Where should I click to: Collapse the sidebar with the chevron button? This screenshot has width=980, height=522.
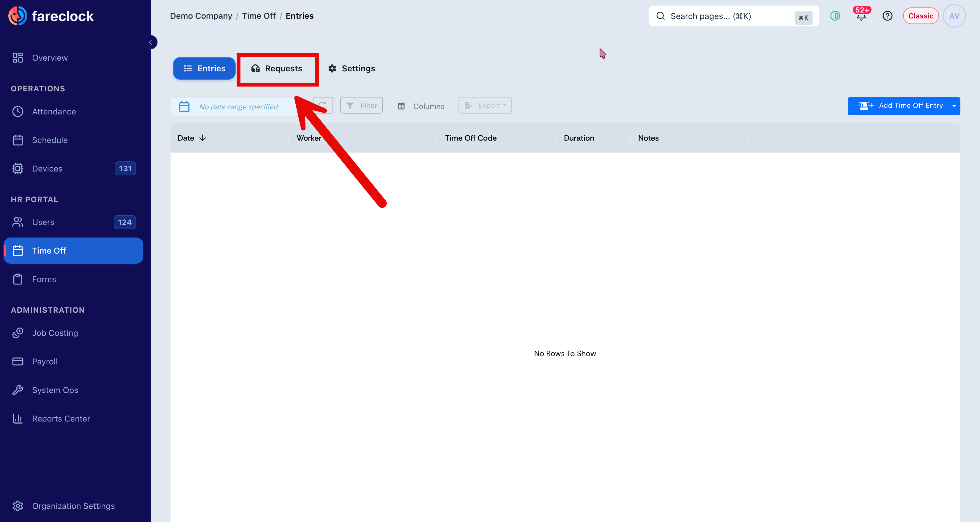coord(150,42)
